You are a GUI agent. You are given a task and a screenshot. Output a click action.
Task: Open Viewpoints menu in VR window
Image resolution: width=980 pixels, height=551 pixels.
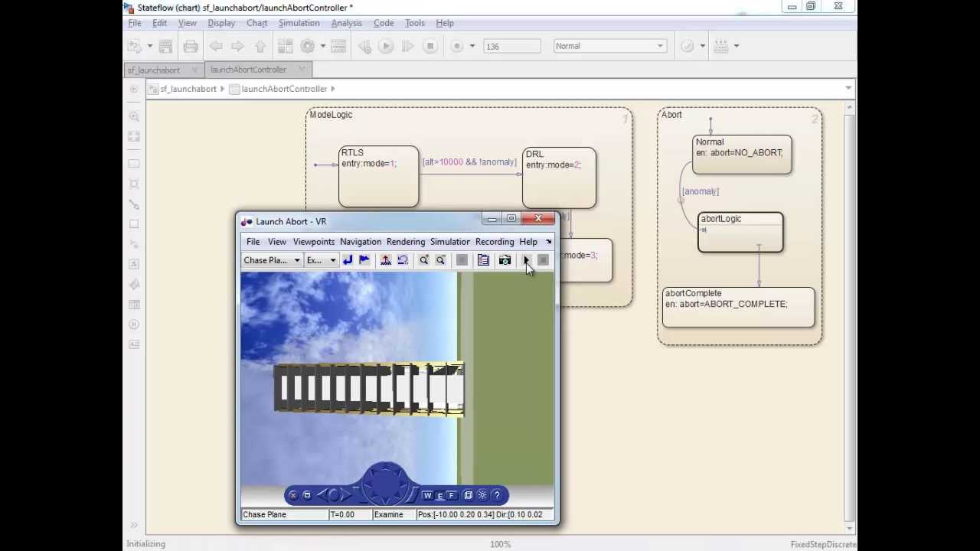(x=313, y=242)
